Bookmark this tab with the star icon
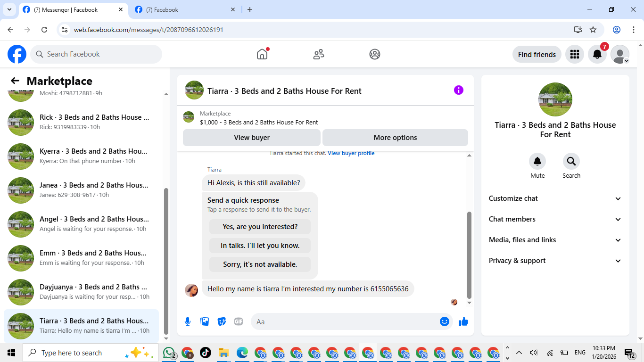The height and width of the screenshot is (362, 644). (593, 30)
